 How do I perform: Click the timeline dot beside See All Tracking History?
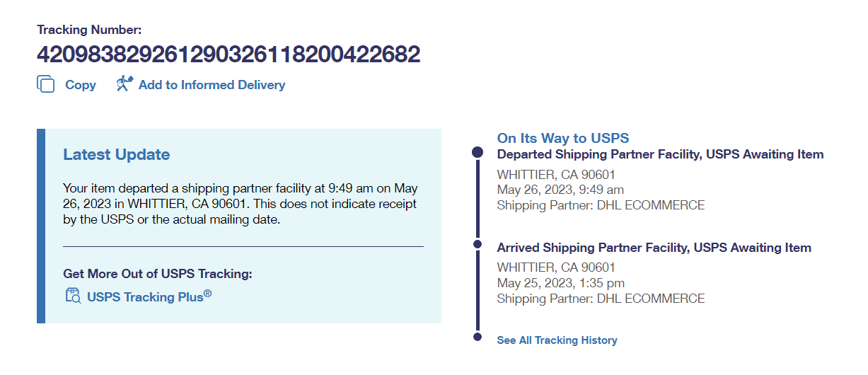(x=478, y=337)
